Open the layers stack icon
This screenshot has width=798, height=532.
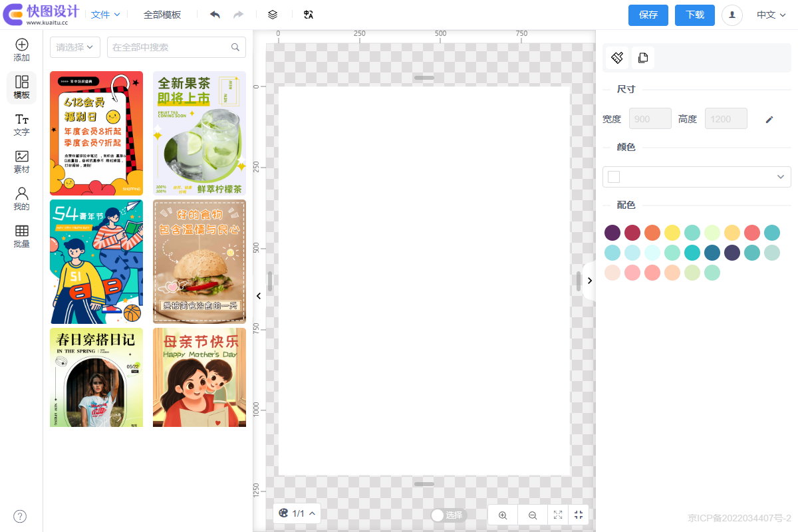(273, 15)
